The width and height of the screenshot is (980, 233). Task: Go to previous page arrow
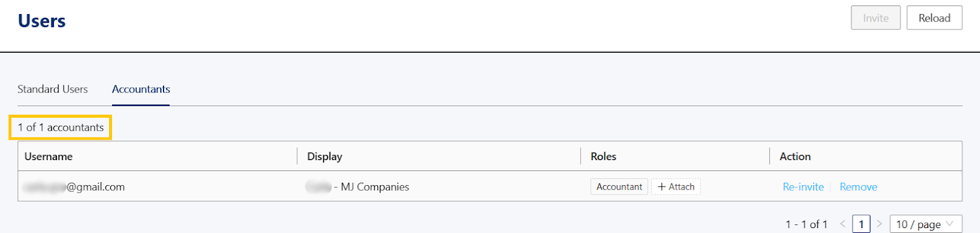pos(843,224)
